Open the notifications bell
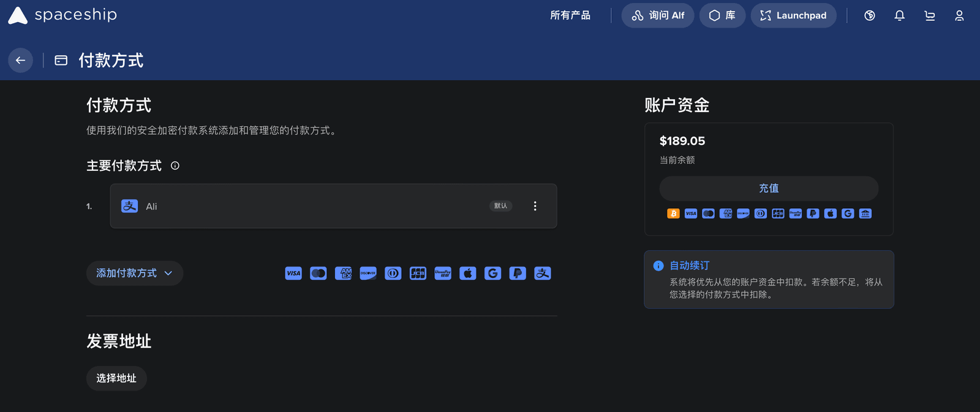The height and width of the screenshot is (412, 980). 899,16
